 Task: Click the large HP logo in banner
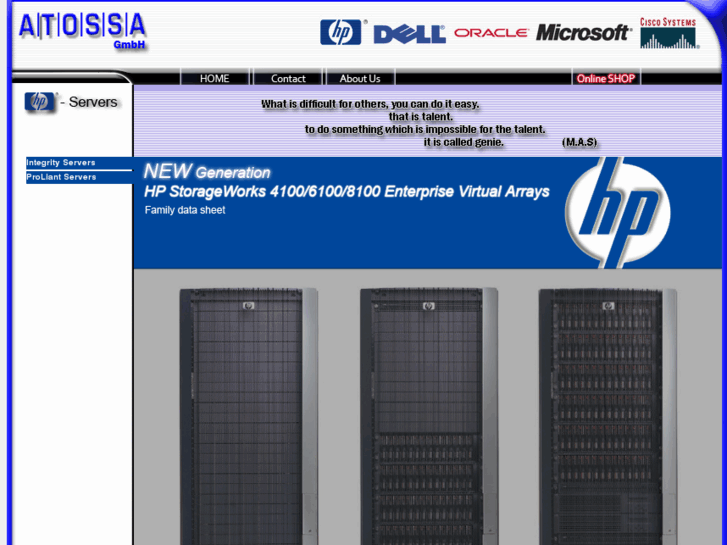point(617,212)
